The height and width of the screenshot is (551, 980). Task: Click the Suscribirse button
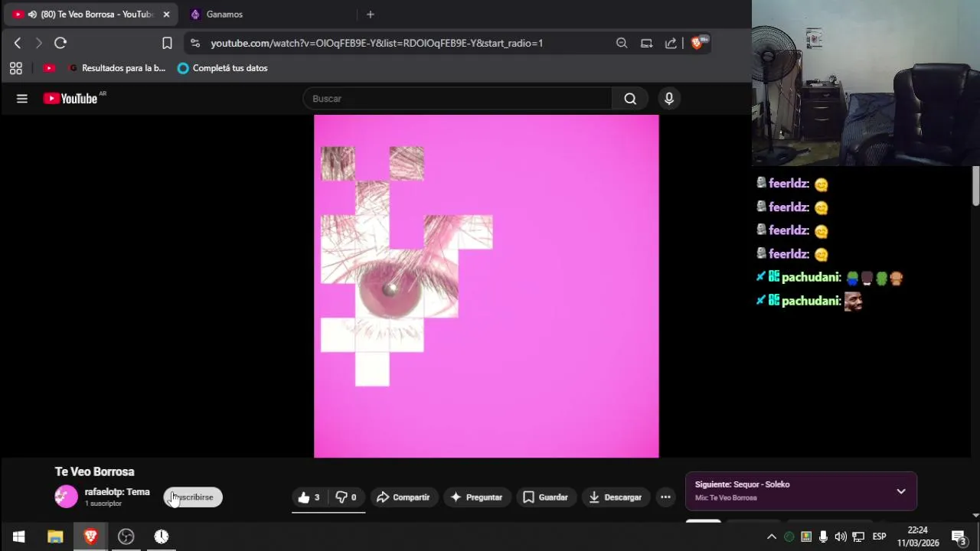pyautogui.click(x=193, y=497)
